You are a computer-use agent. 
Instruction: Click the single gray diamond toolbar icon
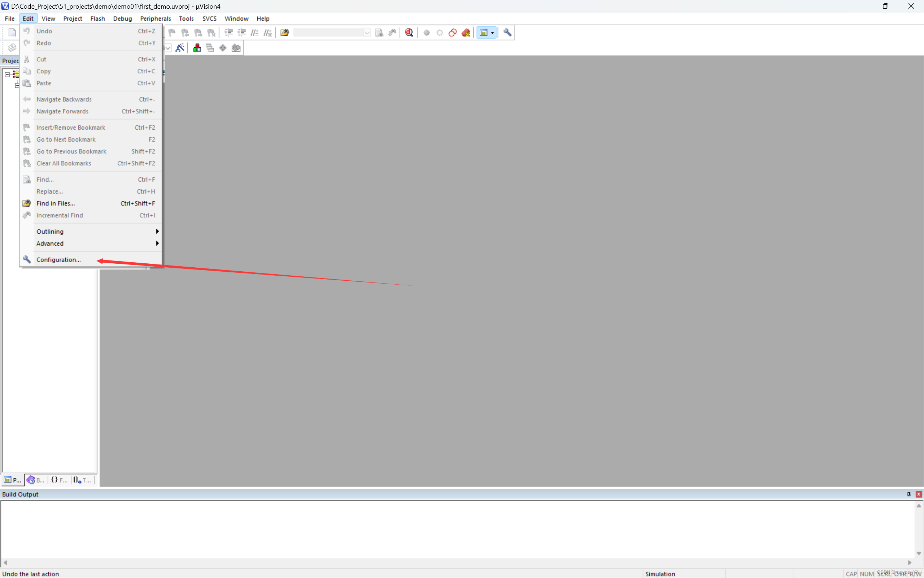[223, 48]
